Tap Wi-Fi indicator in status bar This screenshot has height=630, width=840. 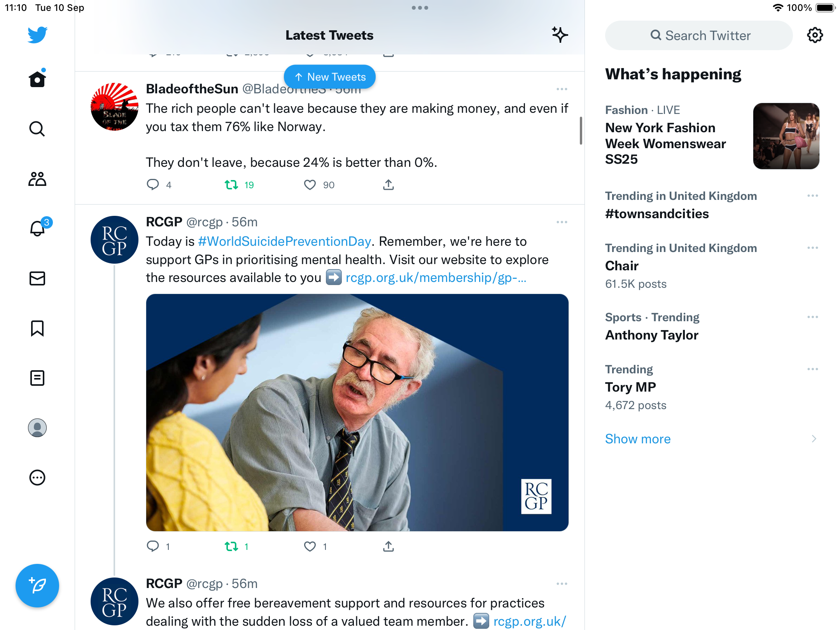coord(778,8)
